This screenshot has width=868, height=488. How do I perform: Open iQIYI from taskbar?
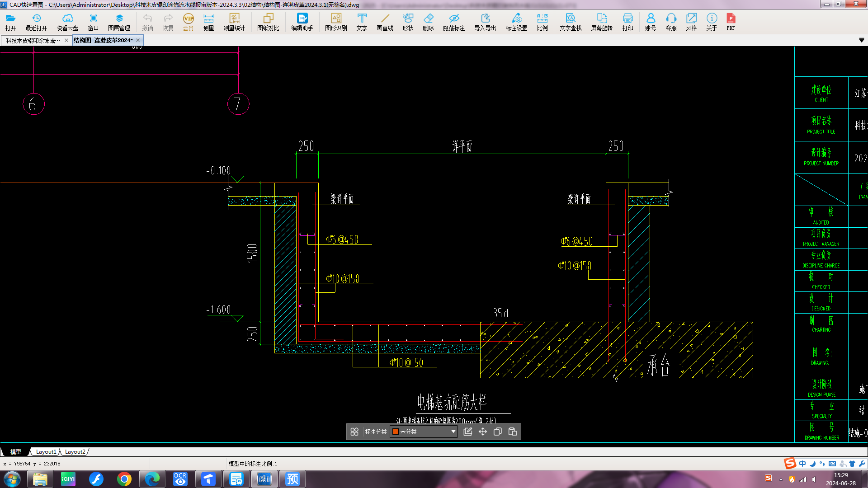[x=68, y=479]
